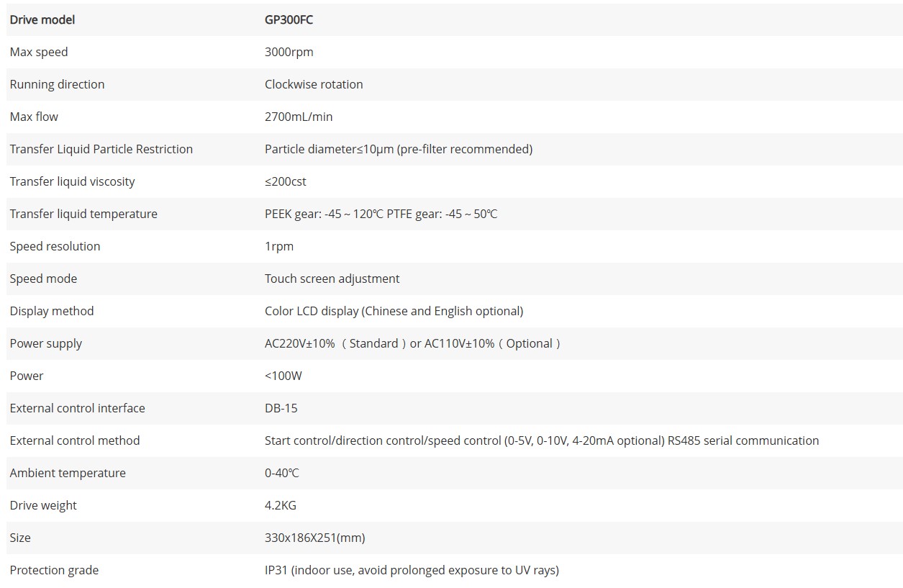
Task: Click the IP31 protection grade value
Action: pyautogui.click(x=412, y=570)
